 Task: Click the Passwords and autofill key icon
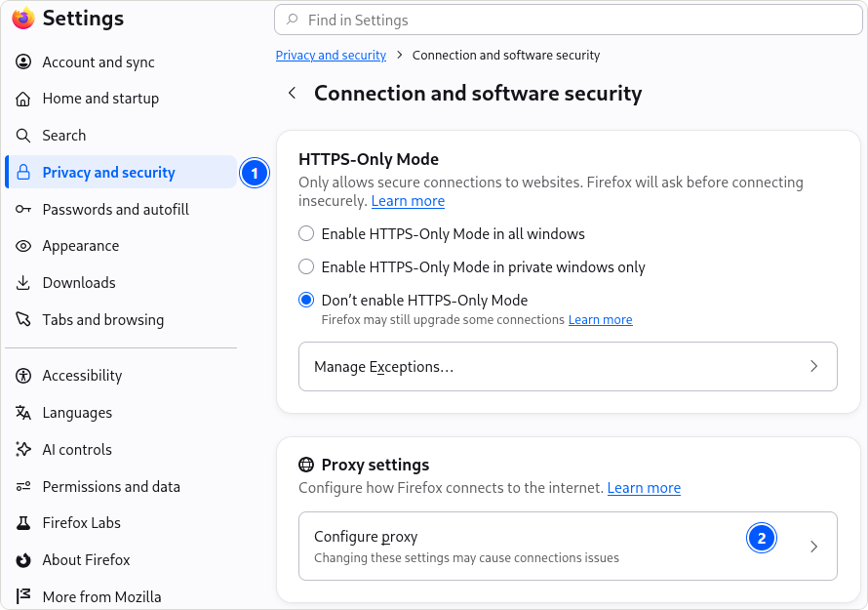(23, 210)
